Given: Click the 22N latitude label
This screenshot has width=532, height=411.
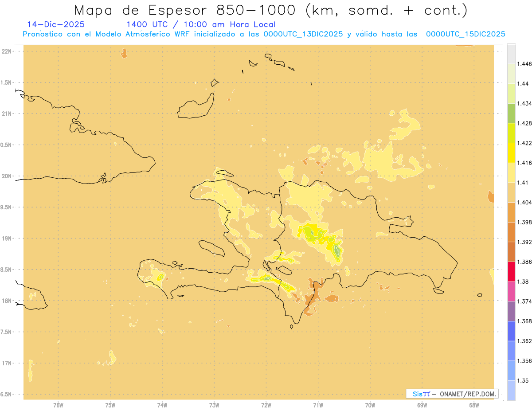Looking at the screenshot, I should tap(7, 51).
